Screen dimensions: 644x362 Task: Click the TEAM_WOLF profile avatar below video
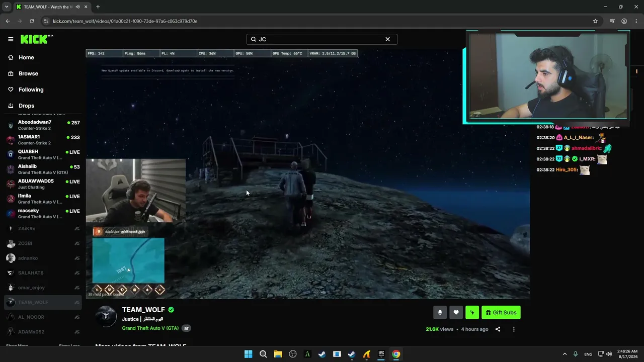tap(106, 316)
